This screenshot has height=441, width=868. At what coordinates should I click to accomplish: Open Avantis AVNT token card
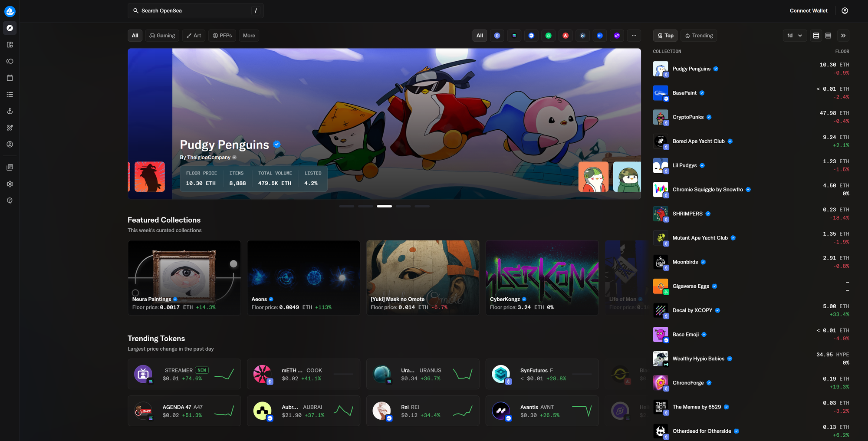coord(542,411)
